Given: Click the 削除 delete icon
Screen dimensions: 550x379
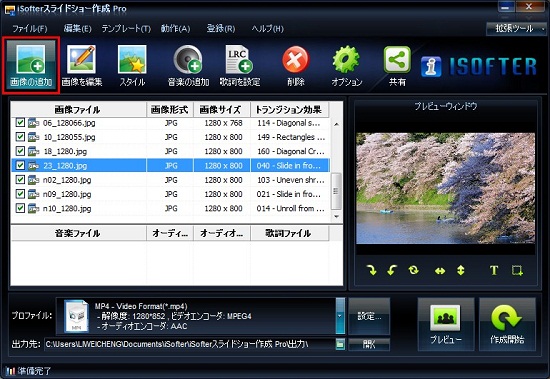Looking at the screenshot, I should click(296, 66).
